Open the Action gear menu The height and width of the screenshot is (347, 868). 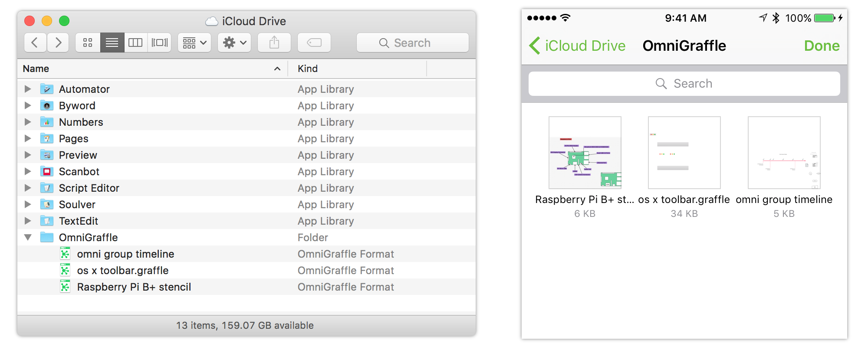[x=234, y=43]
